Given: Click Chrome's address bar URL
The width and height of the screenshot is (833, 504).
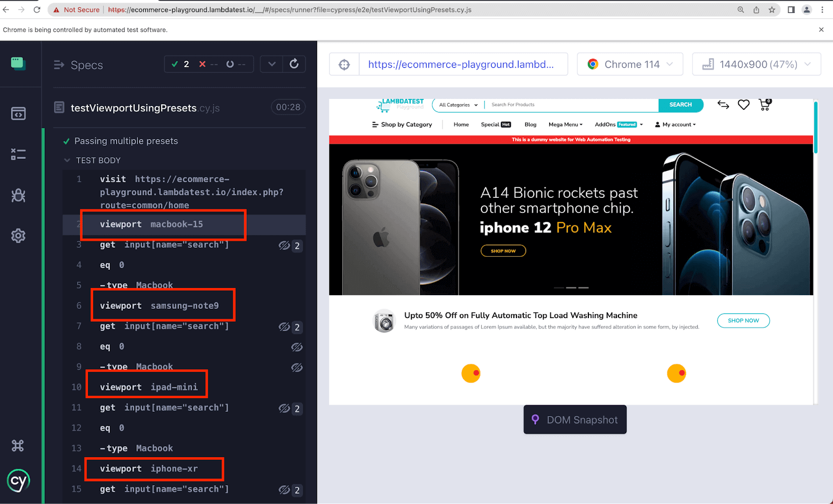Looking at the screenshot, I should [x=289, y=10].
